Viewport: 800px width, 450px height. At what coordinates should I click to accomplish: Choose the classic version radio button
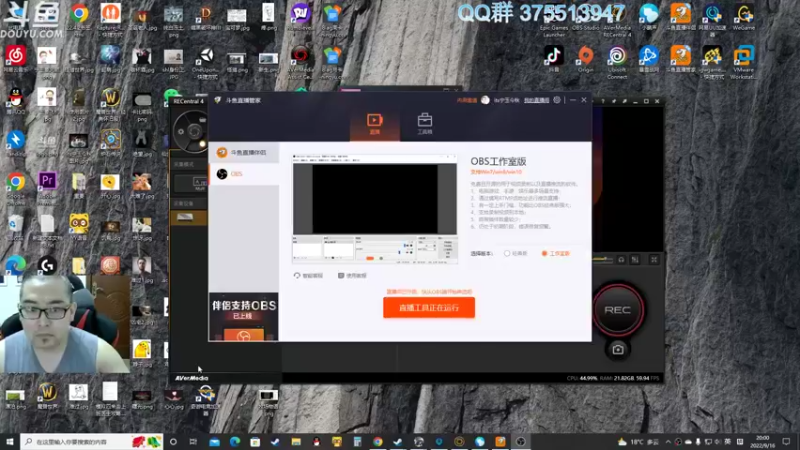coord(507,253)
